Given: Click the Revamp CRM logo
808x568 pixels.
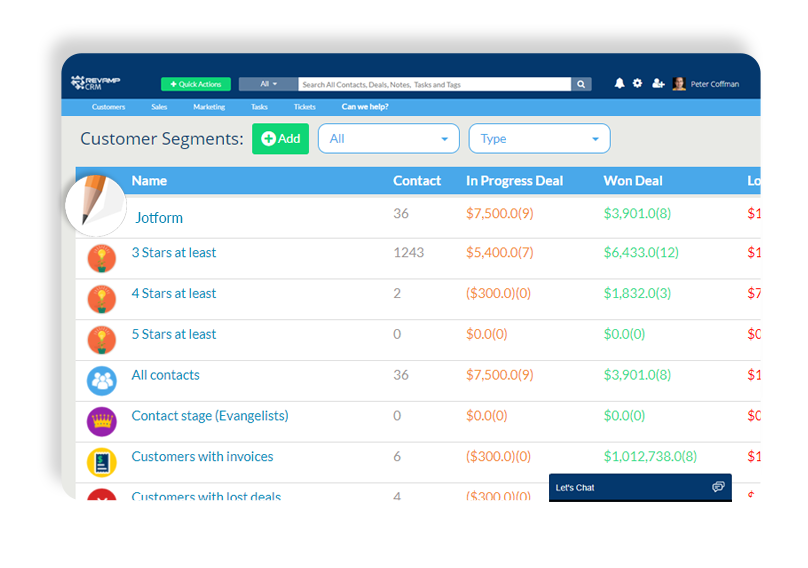Looking at the screenshot, I should pyautogui.click(x=95, y=82).
